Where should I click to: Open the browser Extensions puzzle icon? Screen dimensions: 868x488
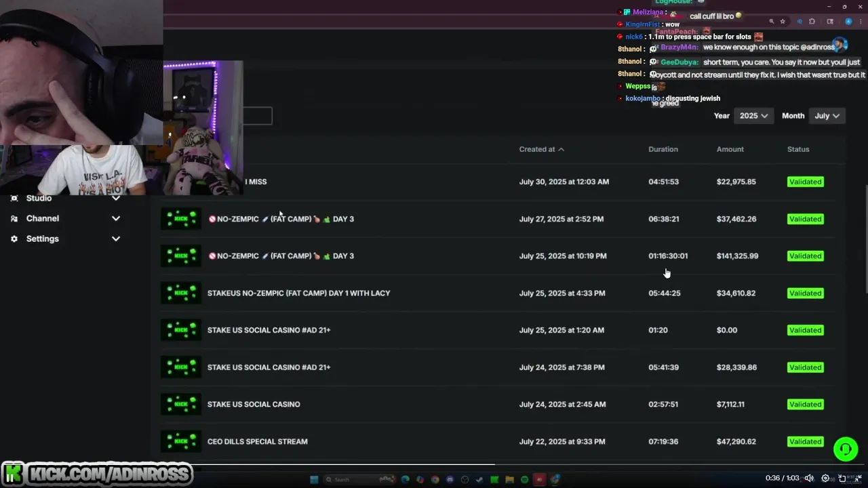tap(812, 22)
